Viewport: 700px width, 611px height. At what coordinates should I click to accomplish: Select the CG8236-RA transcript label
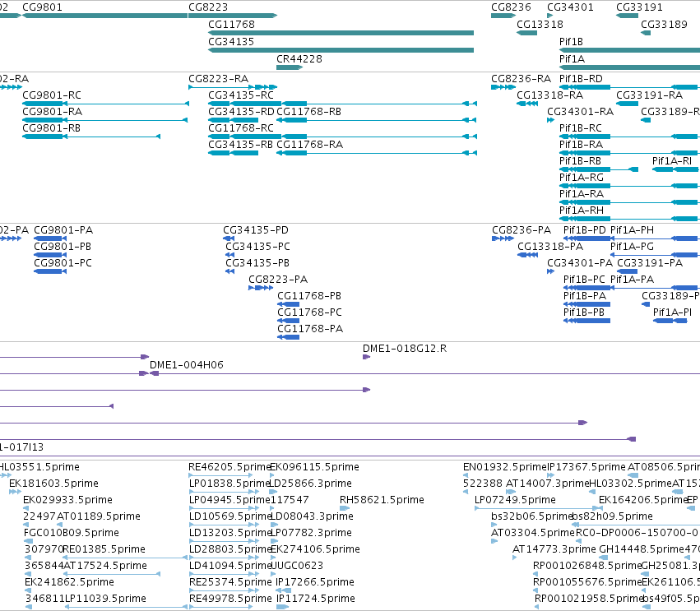pyautogui.click(x=521, y=79)
